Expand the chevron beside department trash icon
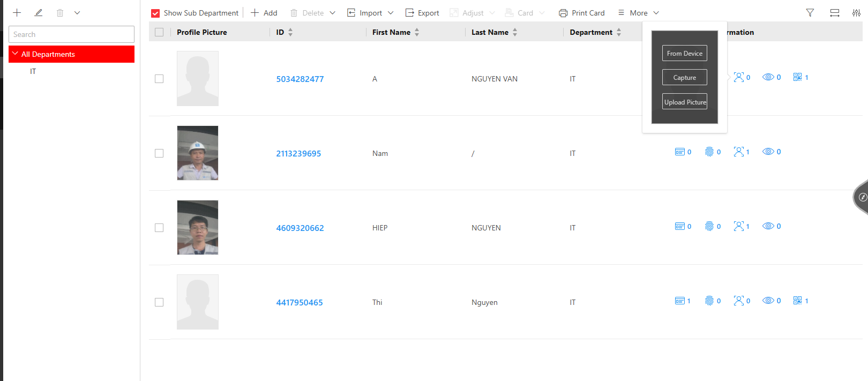868x381 pixels. tap(77, 12)
